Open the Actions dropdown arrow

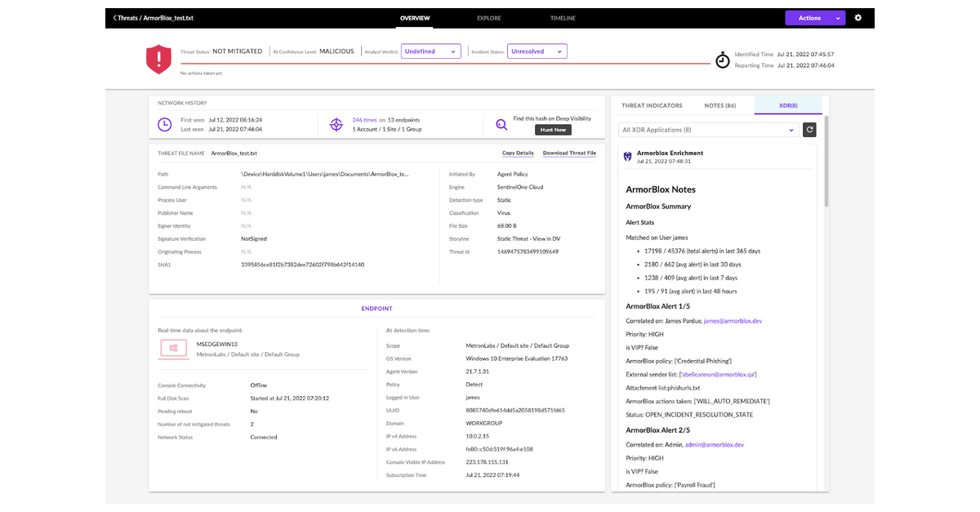point(838,18)
